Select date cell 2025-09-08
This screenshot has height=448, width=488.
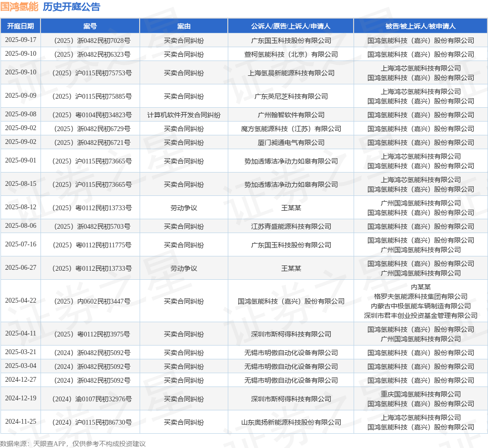pyautogui.click(x=20, y=114)
